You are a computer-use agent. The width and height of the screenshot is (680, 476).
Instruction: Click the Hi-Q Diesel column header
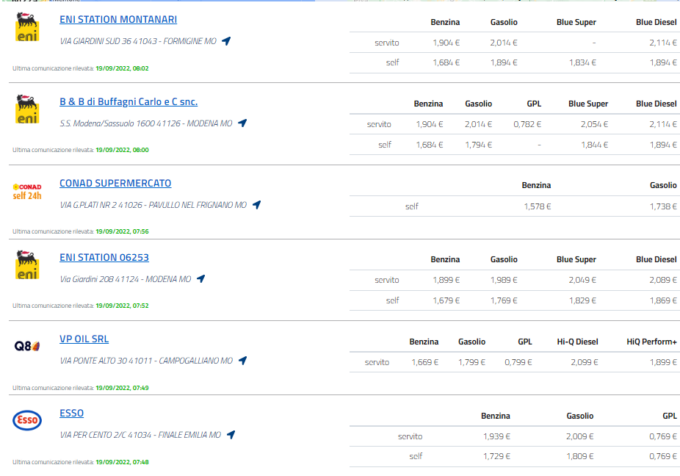577,342
